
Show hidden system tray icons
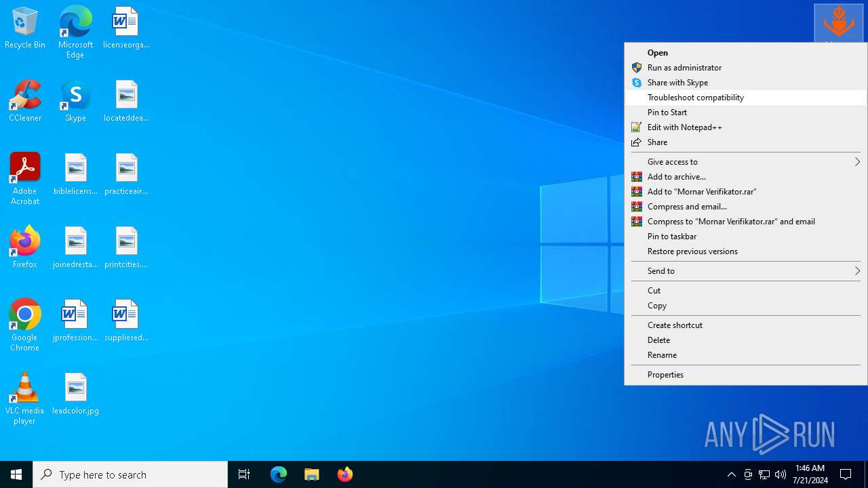732,474
